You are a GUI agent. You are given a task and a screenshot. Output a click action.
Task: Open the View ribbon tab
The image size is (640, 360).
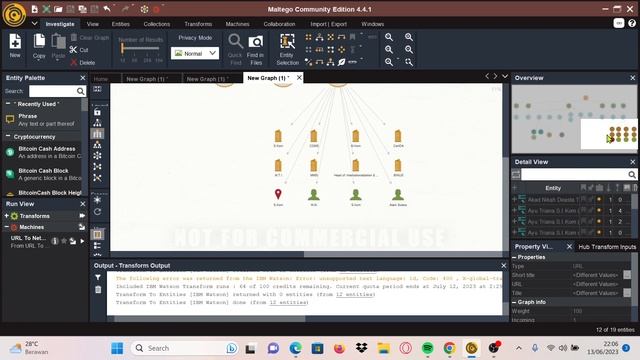coord(93,24)
